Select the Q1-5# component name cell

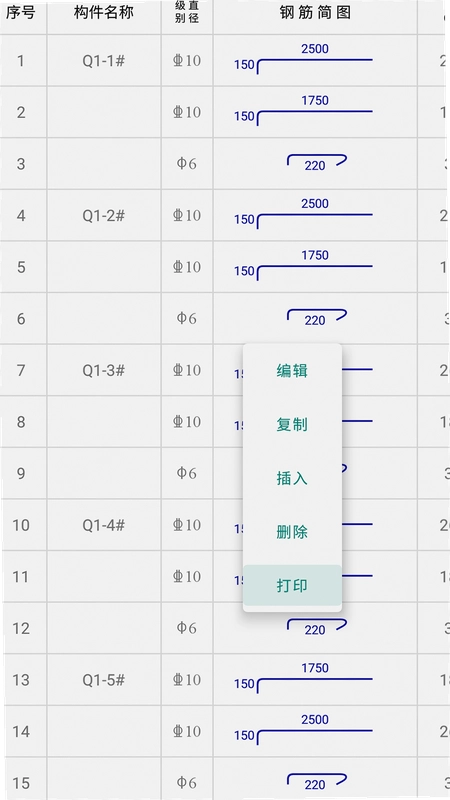pyautogui.click(x=104, y=680)
